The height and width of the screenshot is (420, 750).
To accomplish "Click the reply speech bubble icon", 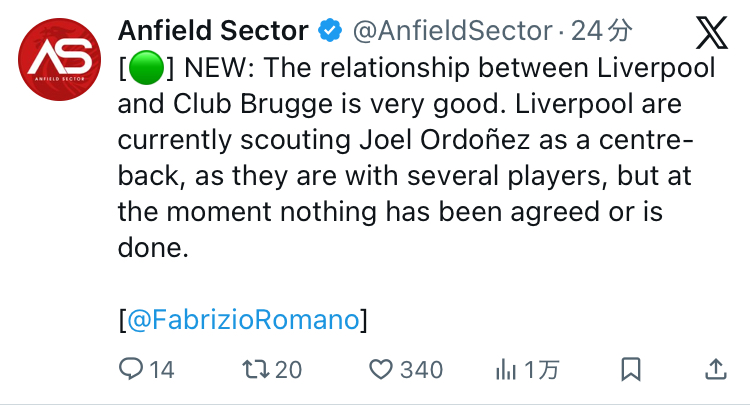I will point(131,370).
